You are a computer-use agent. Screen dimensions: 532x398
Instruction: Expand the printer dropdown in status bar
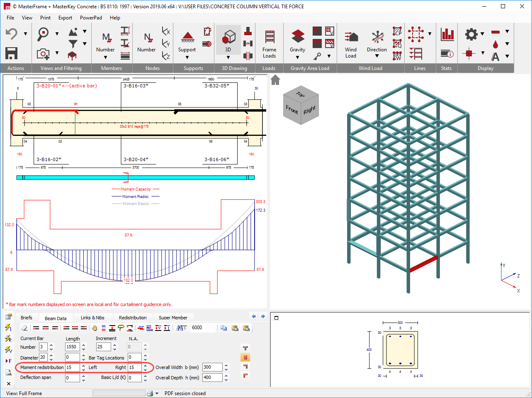tap(157, 393)
